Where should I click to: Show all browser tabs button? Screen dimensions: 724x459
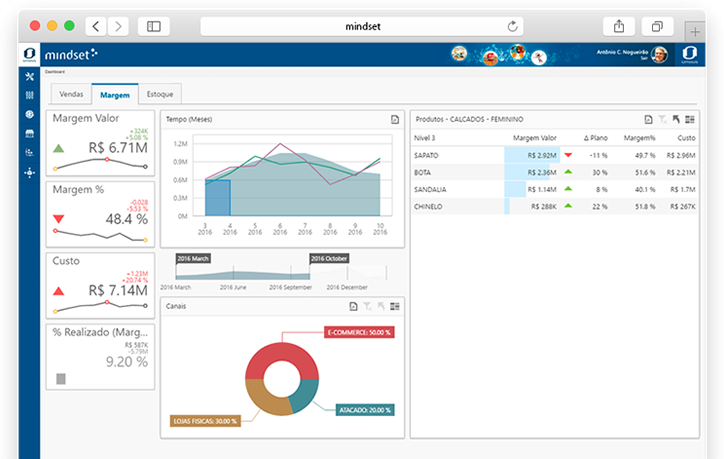657,26
